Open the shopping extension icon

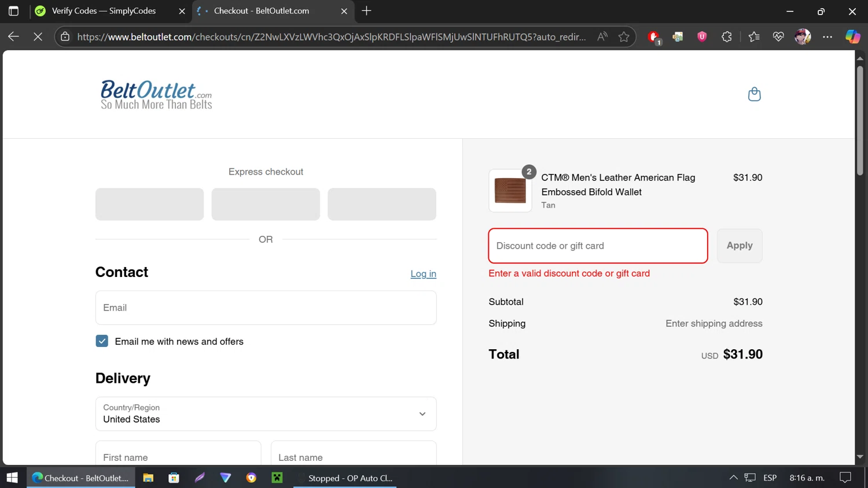678,36
